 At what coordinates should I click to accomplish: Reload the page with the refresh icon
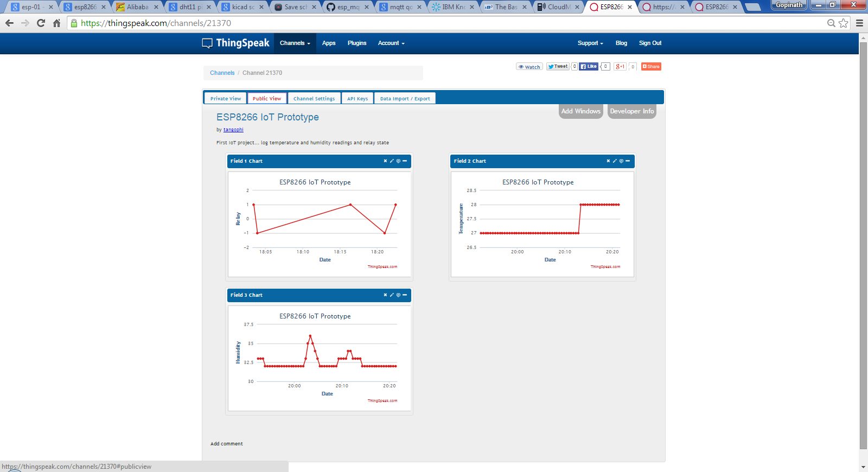[41, 23]
